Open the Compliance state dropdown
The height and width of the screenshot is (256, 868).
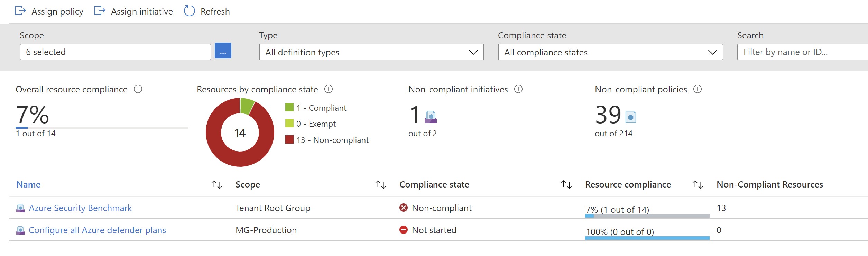point(610,52)
